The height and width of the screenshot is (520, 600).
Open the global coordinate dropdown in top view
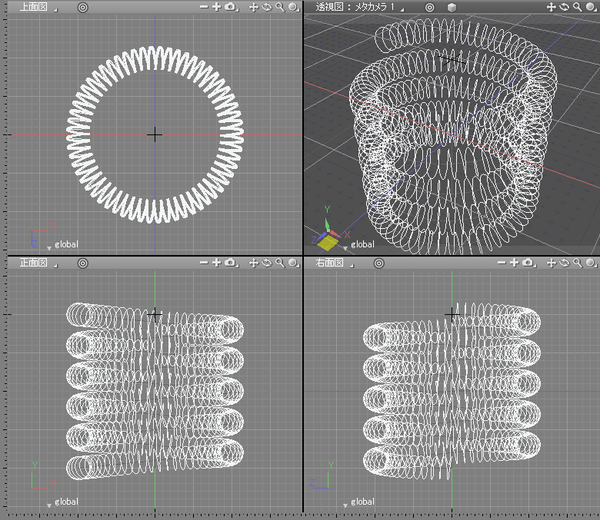coord(62,245)
